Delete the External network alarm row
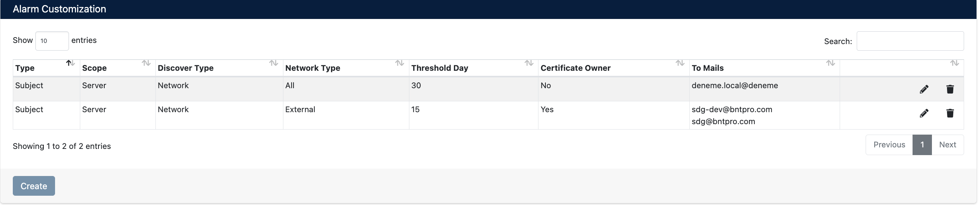Screen dimensions: 980x205 pyautogui.click(x=950, y=113)
